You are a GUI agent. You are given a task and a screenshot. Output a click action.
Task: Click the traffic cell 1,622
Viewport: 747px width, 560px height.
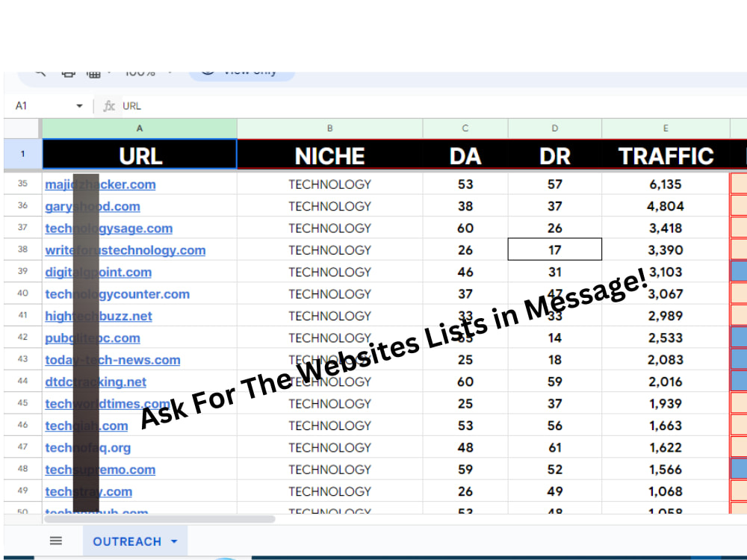tap(666, 447)
